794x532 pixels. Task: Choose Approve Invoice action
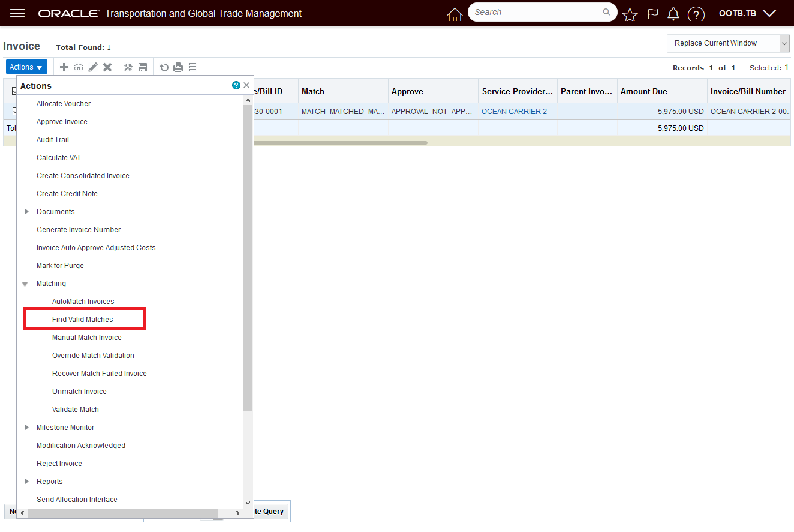[62, 122]
